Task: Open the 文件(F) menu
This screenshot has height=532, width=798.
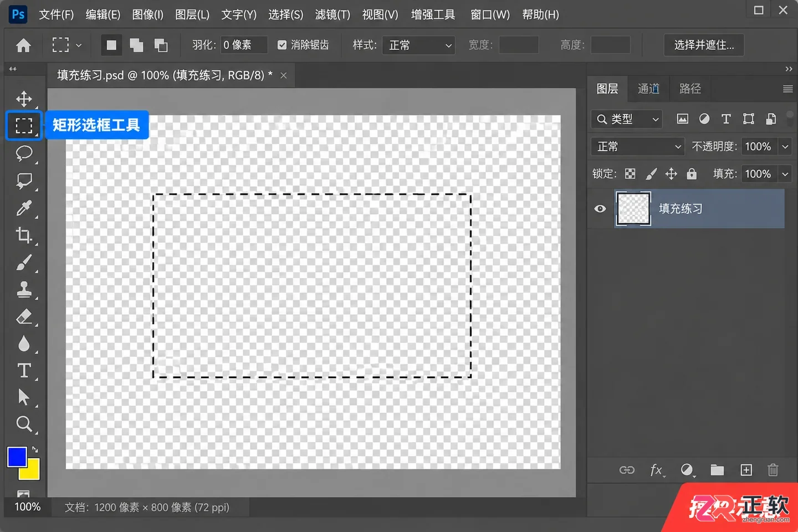Action: (x=56, y=14)
